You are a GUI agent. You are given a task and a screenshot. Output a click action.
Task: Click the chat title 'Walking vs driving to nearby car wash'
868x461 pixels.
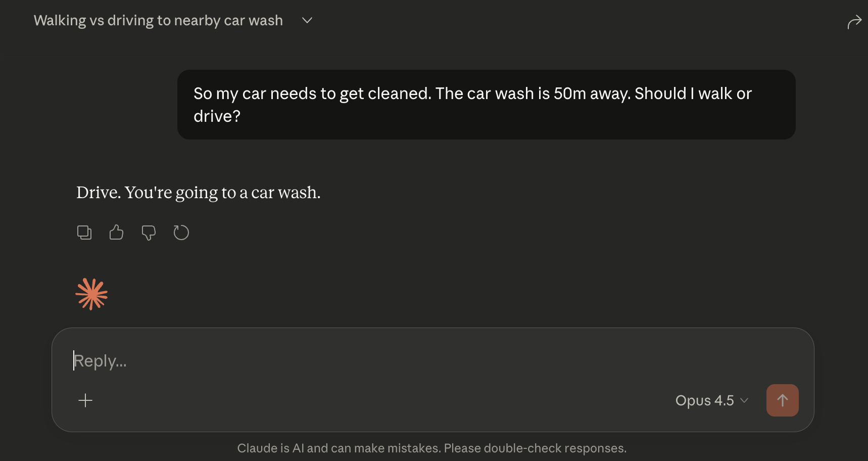click(158, 21)
